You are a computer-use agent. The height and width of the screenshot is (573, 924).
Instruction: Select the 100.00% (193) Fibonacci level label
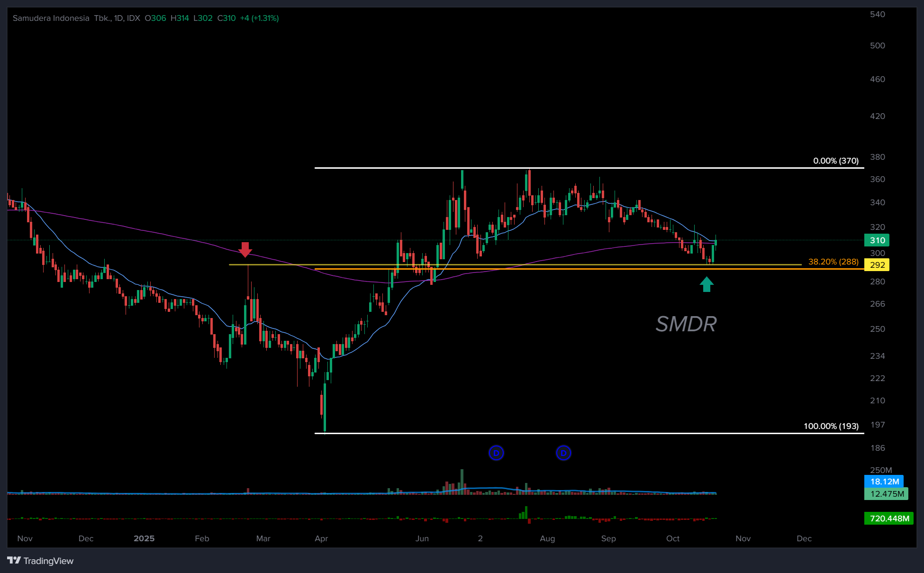point(831,426)
